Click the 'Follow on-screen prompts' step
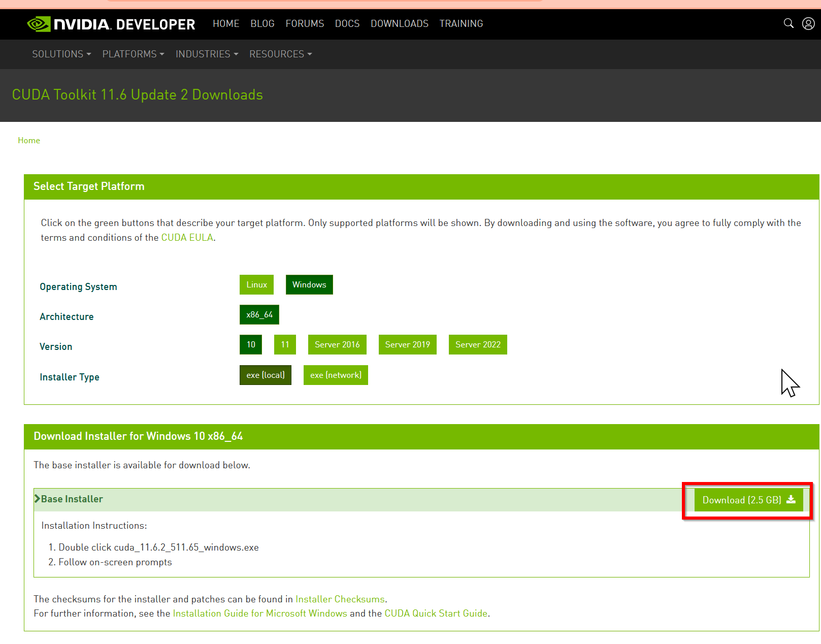Image resolution: width=821 pixels, height=644 pixels. (115, 562)
